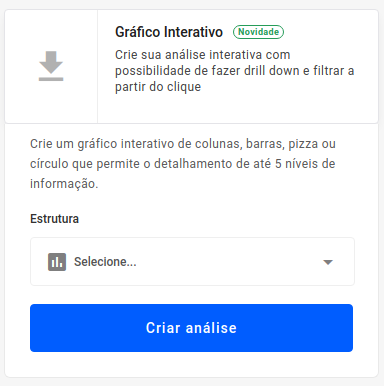Open the Estrutura dropdown with the caret arrow
This screenshot has height=386, width=384.
tap(328, 262)
